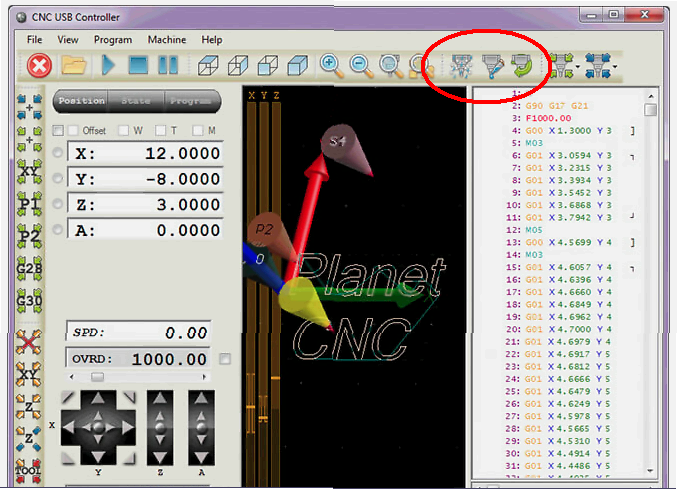Click the third zoom magnifier icon
The height and width of the screenshot is (489, 677).
(391, 66)
